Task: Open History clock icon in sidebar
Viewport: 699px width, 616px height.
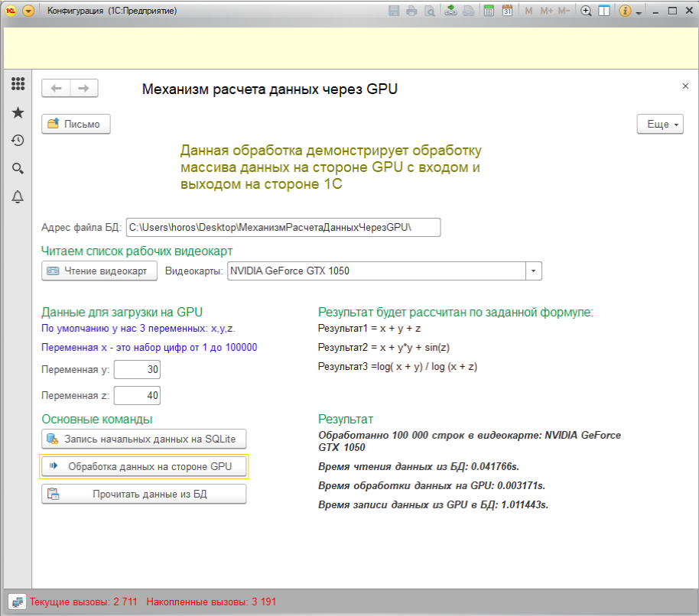Action: (x=18, y=141)
